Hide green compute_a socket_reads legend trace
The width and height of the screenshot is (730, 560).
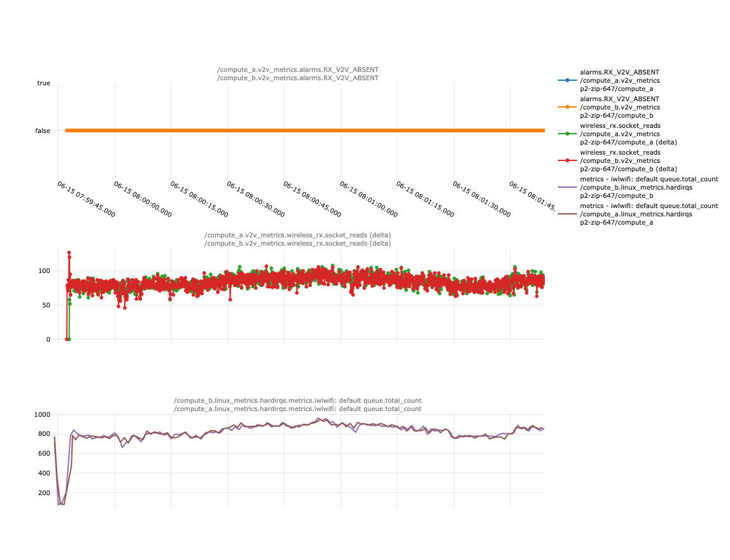point(638,134)
